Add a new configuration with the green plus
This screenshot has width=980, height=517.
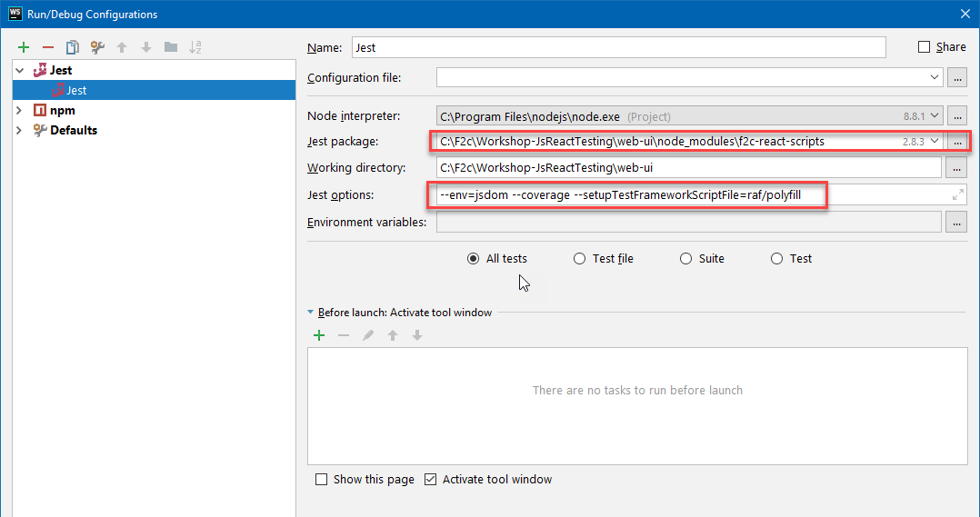(24, 47)
